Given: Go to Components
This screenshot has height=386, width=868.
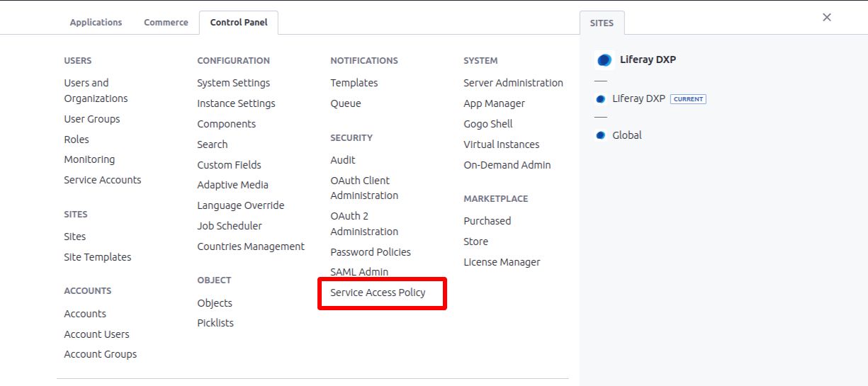Looking at the screenshot, I should coord(226,124).
